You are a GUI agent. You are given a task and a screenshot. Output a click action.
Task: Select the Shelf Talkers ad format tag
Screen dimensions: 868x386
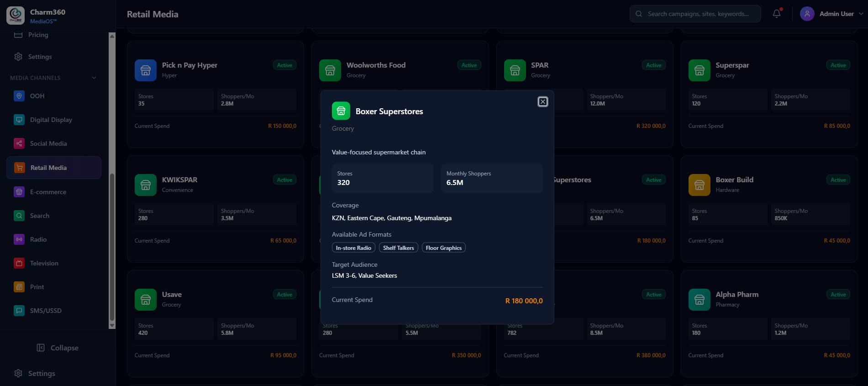pos(399,248)
